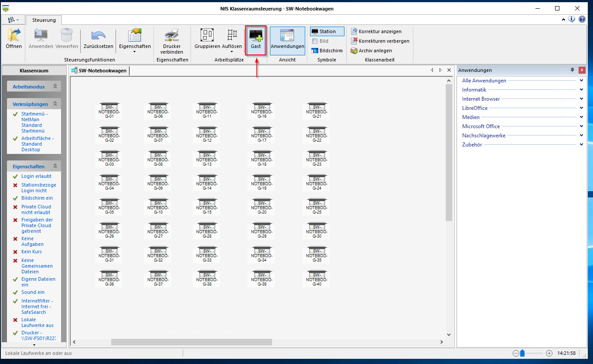Expand the Internet Browser category
Image resolution: width=593 pixels, height=364 pixels.
click(581, 99)
